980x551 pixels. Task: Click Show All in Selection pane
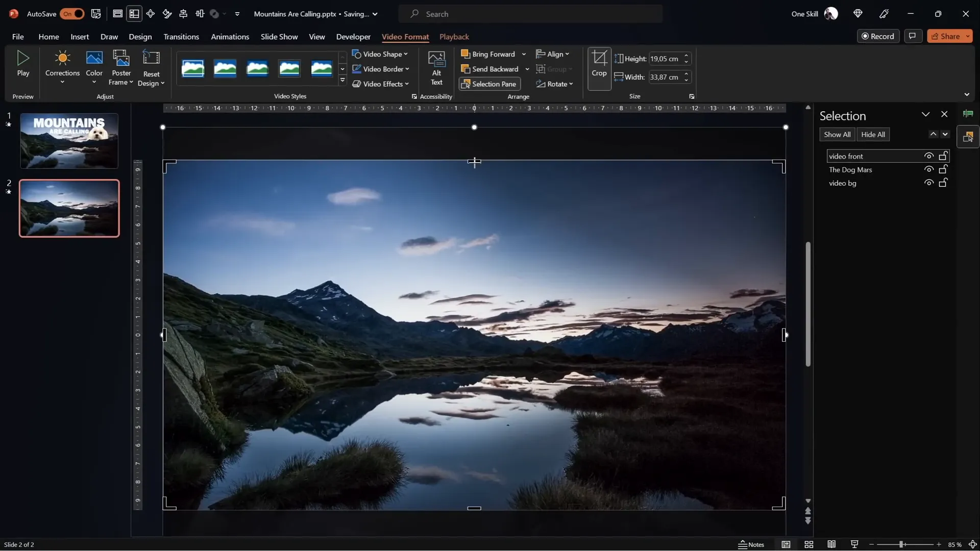coord(837,135)
